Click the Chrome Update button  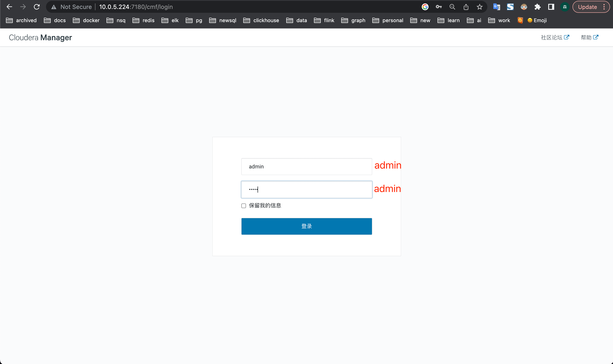[x=587, y=7]
